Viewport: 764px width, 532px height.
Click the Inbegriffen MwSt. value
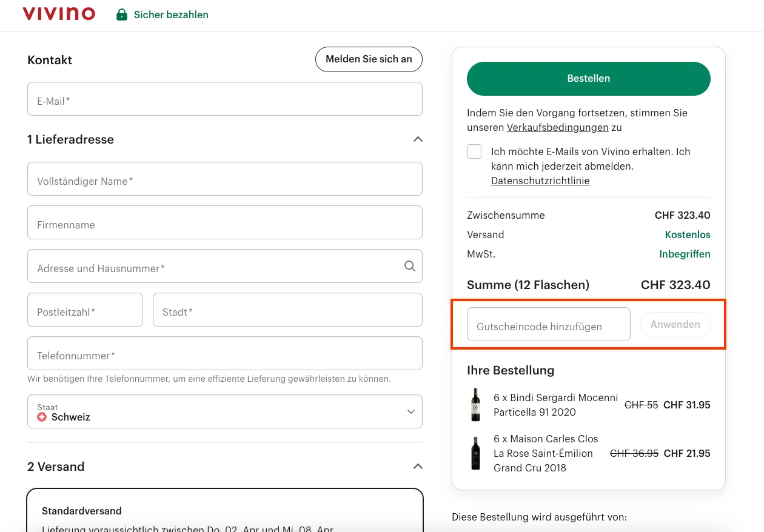tap(685, 254)
